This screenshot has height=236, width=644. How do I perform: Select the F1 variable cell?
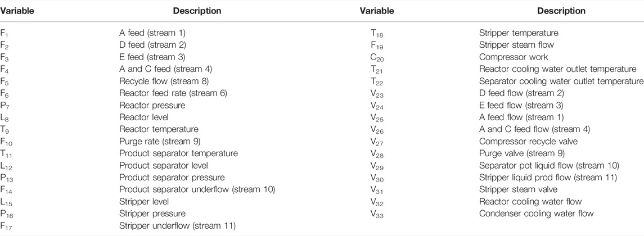tap(4, 33)
